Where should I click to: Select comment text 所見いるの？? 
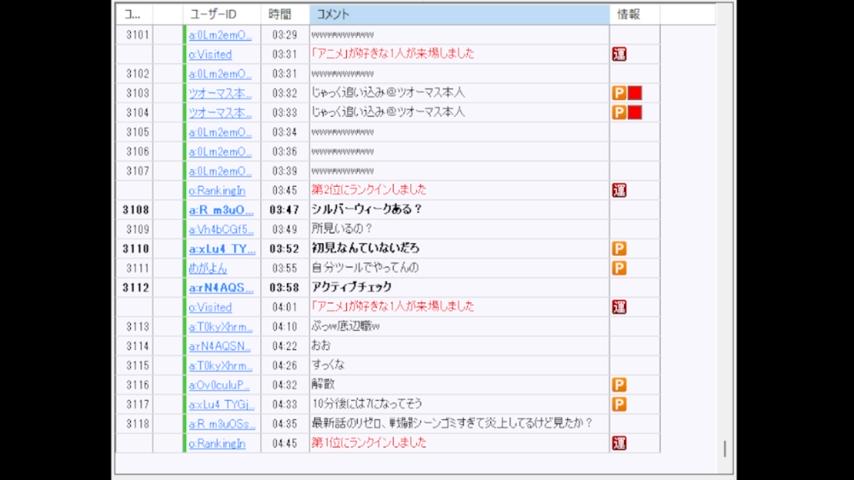(x=342, y=229)
